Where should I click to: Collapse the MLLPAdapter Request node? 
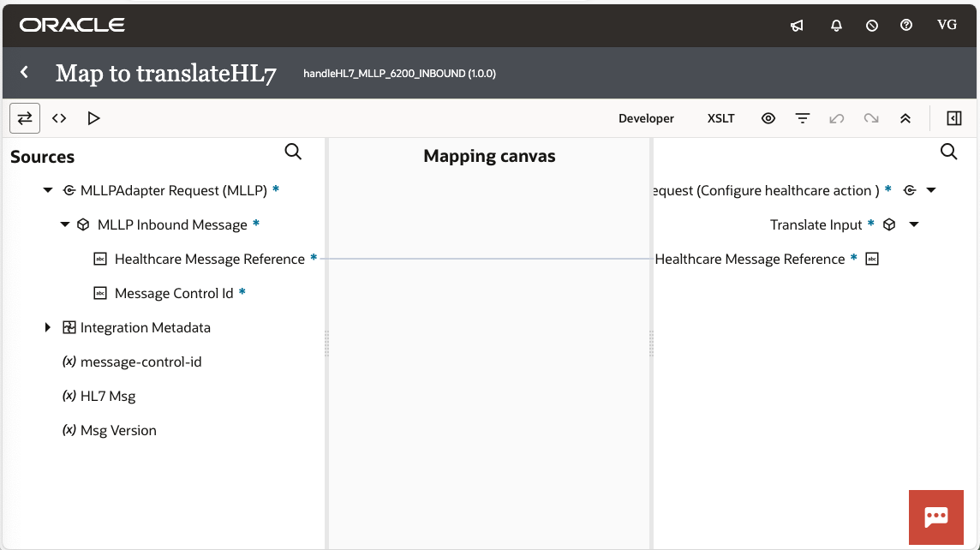[48, 190]
